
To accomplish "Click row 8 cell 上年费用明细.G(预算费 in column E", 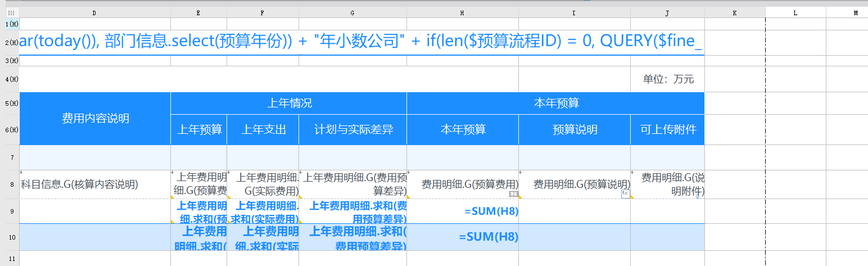I will (x=198, y=184).
